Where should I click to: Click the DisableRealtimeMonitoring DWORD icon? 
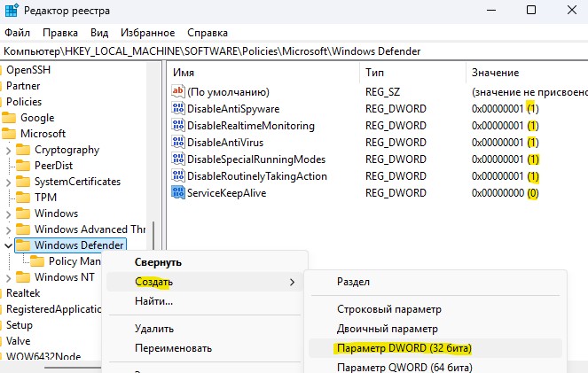178,125
